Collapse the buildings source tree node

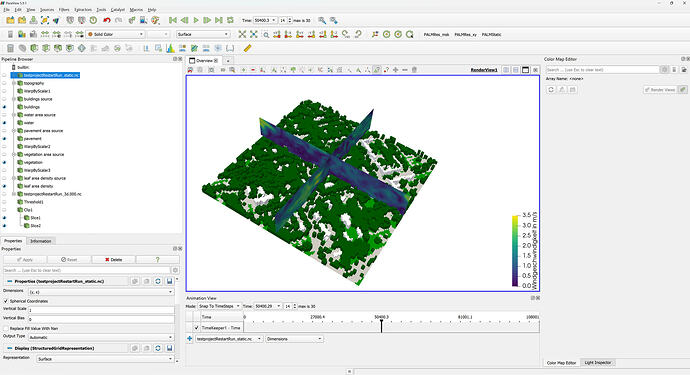point(14,99)
